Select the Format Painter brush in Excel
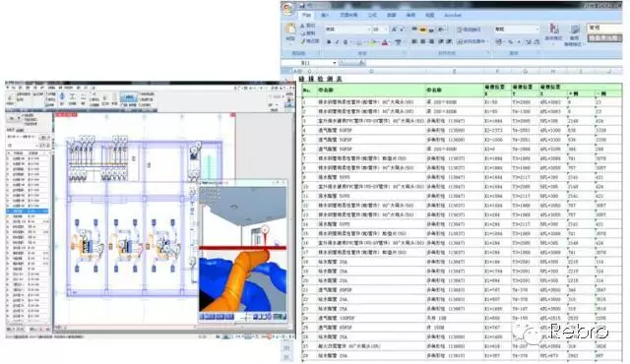The image size is (630, 364). pos(302,41)
